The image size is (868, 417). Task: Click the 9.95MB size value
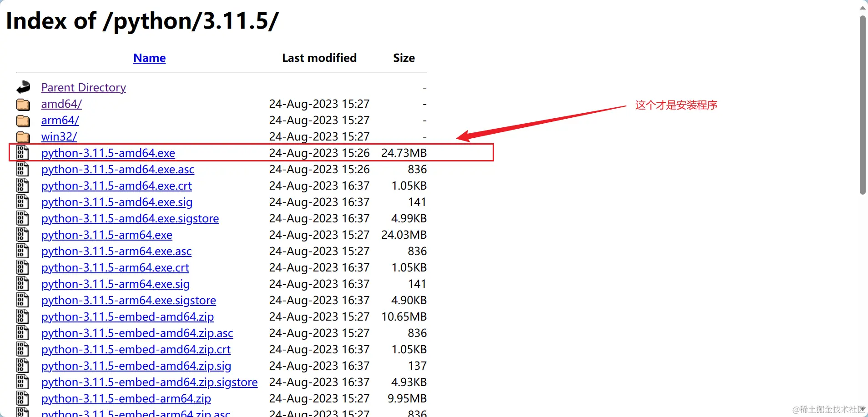(407, 398)
